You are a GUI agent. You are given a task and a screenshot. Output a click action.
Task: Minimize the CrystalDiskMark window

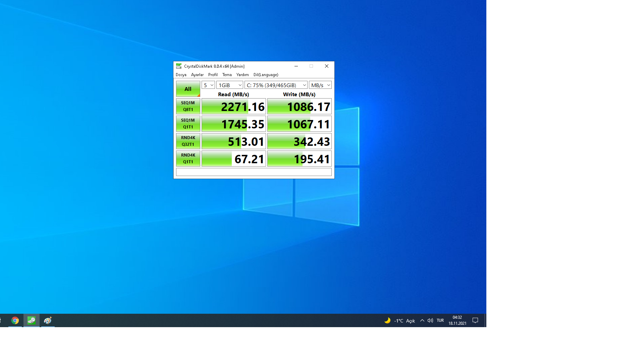pyautogui.click(x=296, y=66)
